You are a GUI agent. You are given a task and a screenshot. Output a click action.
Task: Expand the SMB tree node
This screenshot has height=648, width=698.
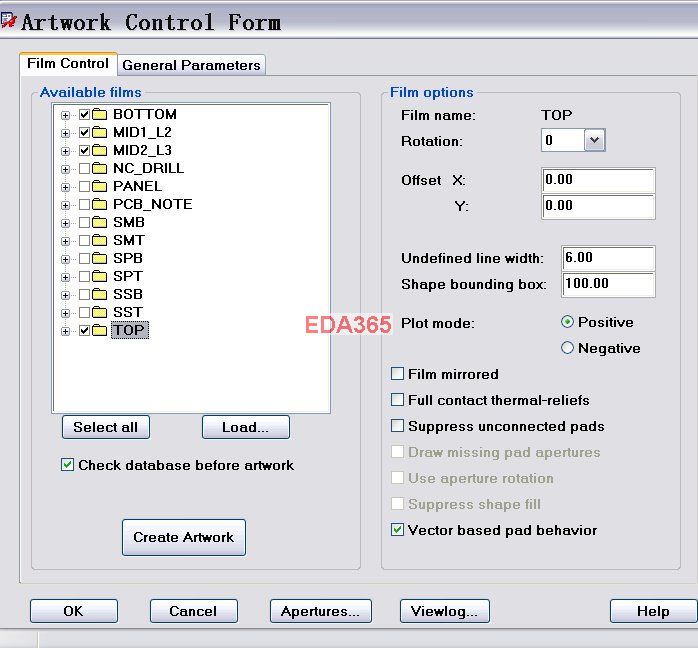pyautogui.click(x=65, y=223)
